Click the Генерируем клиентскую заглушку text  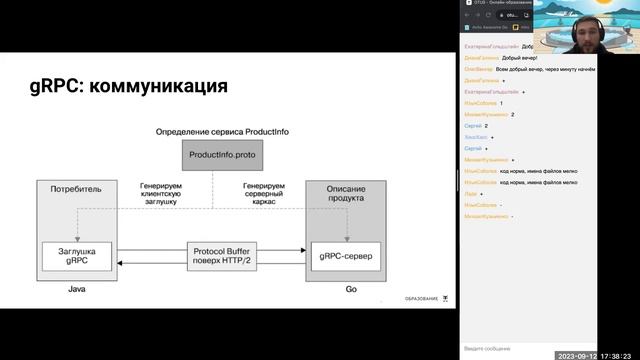pyautogui.click(x=161, y=193)
